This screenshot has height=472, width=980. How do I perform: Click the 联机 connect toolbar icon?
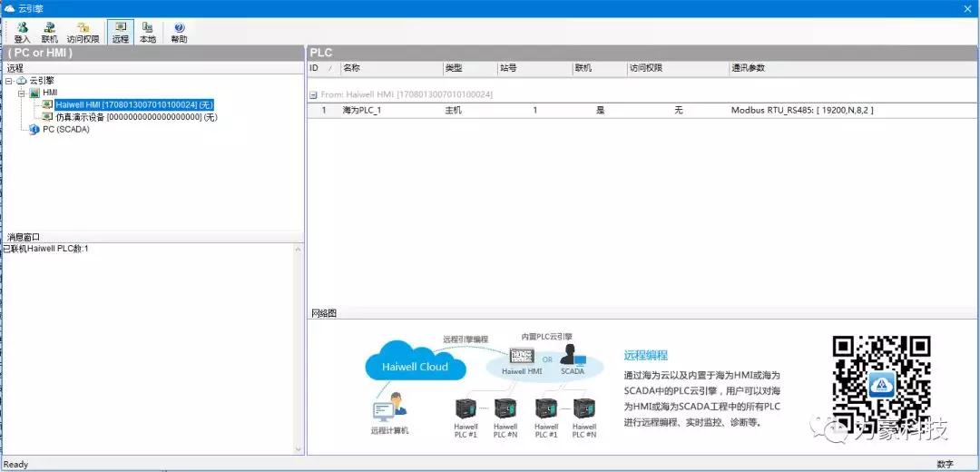(x=49, y=33)
